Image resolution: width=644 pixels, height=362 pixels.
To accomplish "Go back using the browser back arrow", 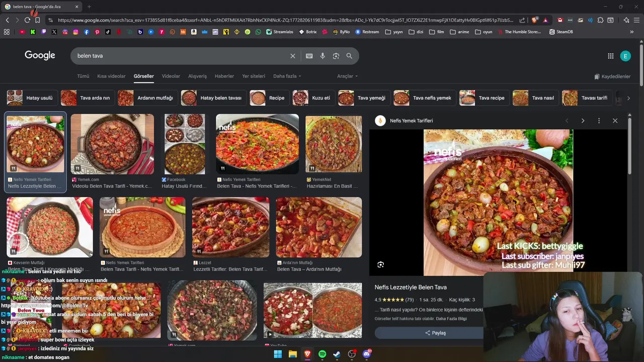I will coord(7,20).
